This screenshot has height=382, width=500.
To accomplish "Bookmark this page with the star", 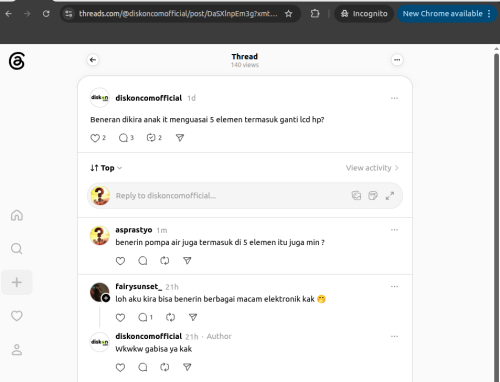I will (289, 14).
